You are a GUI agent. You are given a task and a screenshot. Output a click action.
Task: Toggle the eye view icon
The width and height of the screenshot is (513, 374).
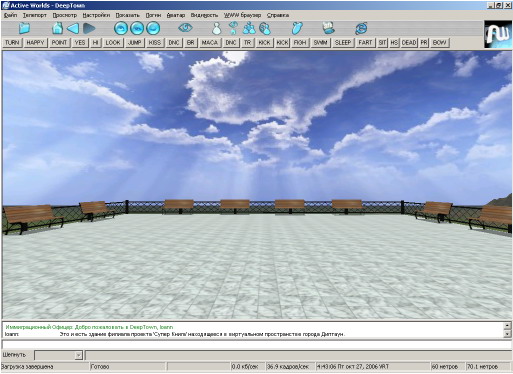point(185,27)
